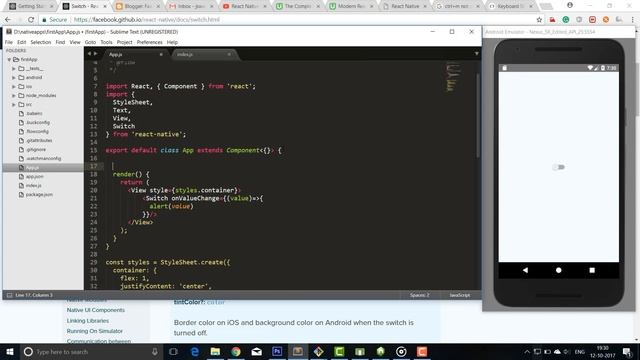Open the .watchmanconfig file in sidebar
The image size is (640, 360).
pos(43,158)
